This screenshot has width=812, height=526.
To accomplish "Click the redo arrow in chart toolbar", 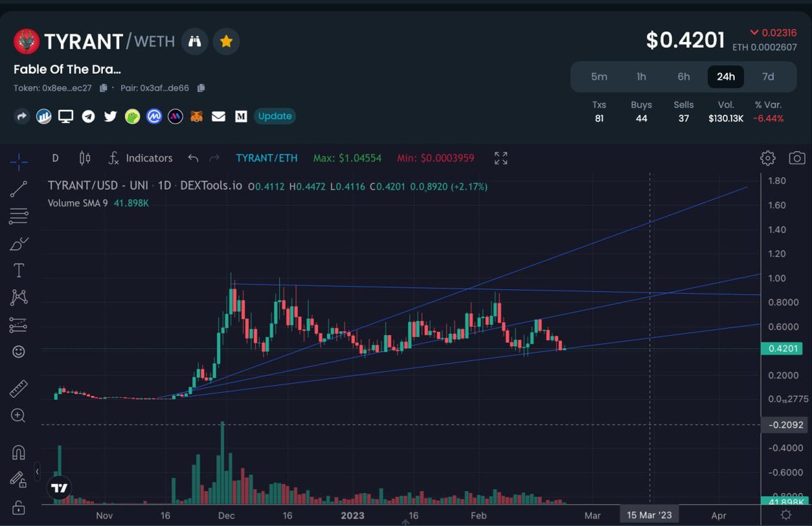I will tap(215, 158).
